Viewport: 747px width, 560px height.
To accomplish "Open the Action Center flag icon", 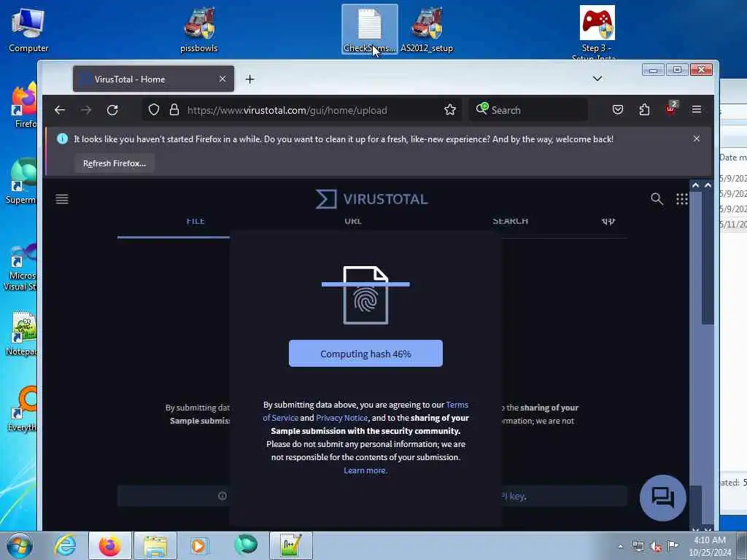I will tap(673, 545).
